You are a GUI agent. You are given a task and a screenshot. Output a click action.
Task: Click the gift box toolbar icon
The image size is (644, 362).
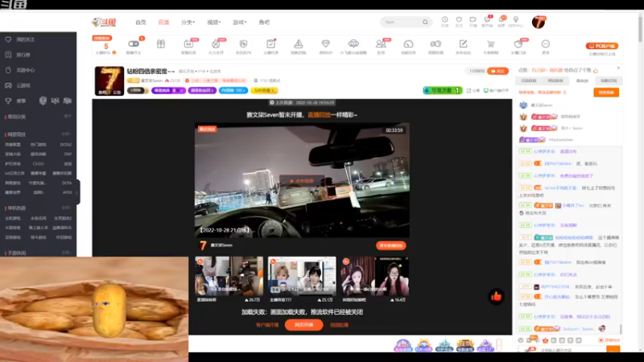[x=160, y=44]
